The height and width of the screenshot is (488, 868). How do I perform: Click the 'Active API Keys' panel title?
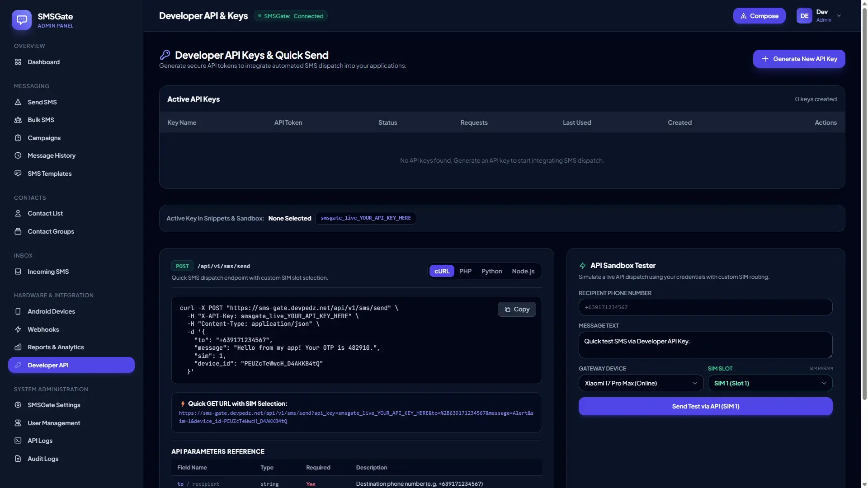pos(193,99)
